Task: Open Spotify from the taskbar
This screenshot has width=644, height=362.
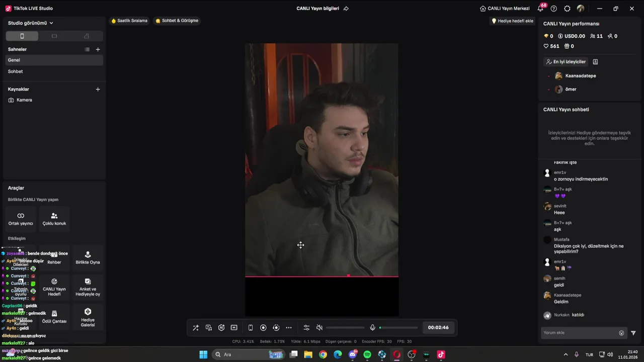Action: click(367, 354)
